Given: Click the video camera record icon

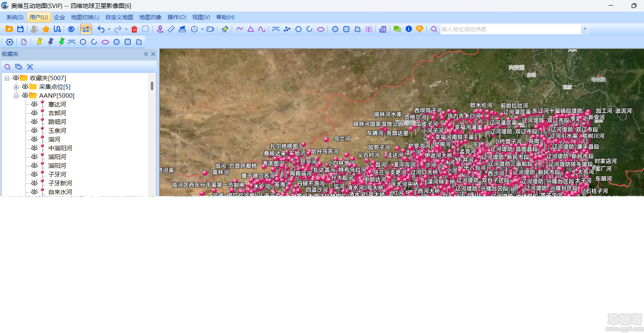Looking at the screenshot, I should [x=210, y=29].
